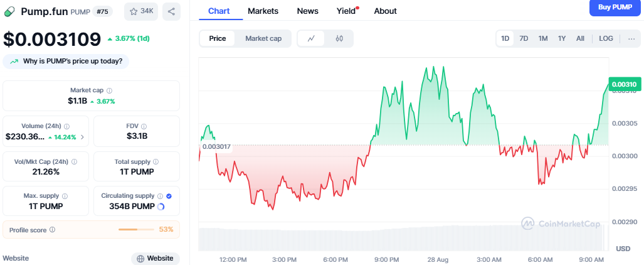
Task: Click the $0.003109 price heading
Action: [x=52, y=39]
